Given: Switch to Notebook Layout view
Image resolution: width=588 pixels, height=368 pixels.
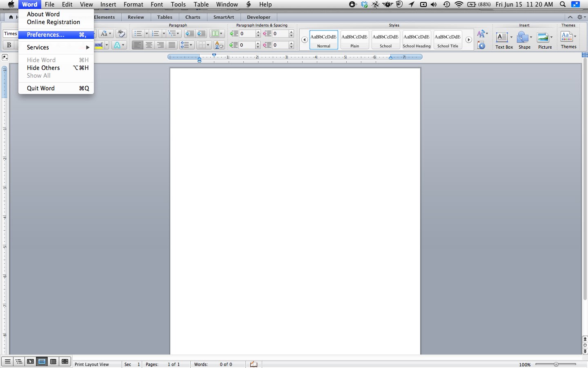Looking at the screenshot, I should point(53,362).
